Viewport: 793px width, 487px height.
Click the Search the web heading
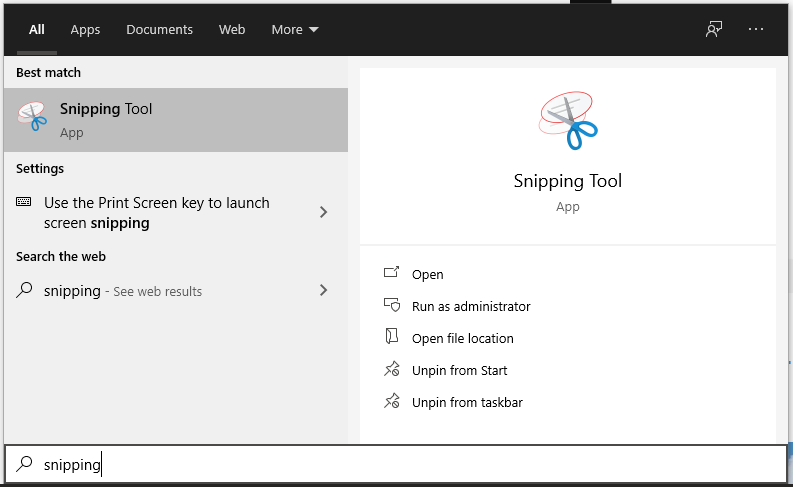(x=61, y=256)
